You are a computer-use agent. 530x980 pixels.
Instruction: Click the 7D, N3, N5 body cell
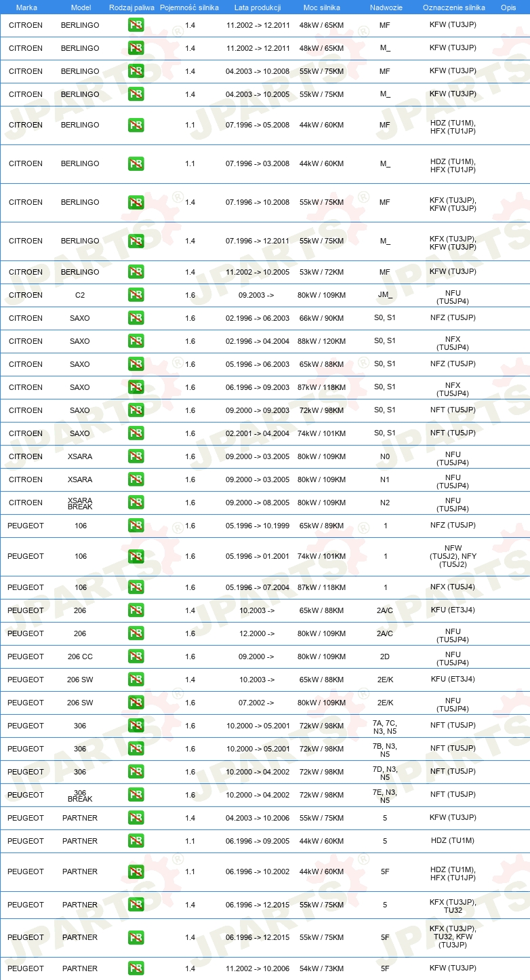(x=385, y=773)
